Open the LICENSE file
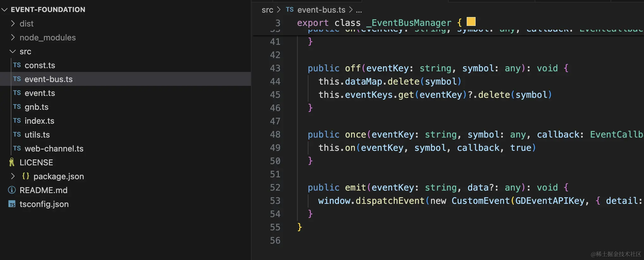The width and height of the screenshot is (644, 260). click(x=36, y=162)
